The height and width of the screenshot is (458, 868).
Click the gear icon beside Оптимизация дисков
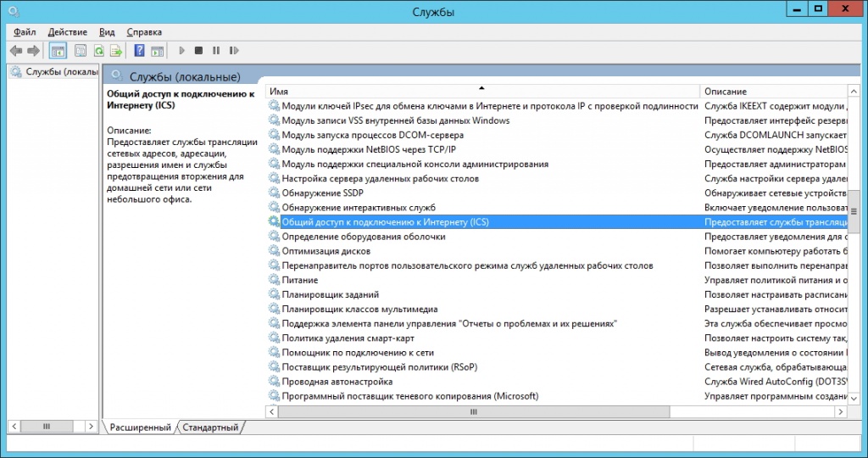pyautogui.click(x=274, y=251)
